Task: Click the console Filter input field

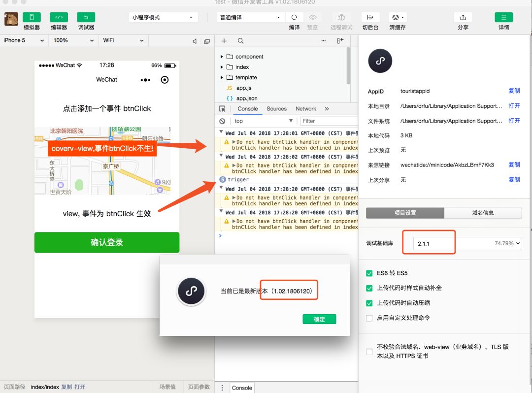Action: pos(329,121)
